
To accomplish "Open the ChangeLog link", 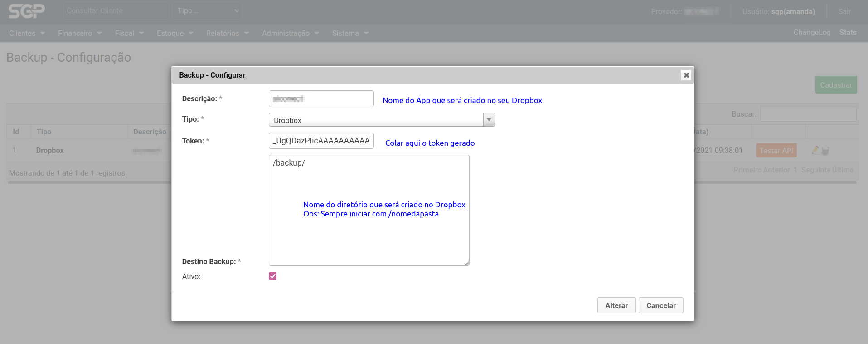I will coord(812,33).
